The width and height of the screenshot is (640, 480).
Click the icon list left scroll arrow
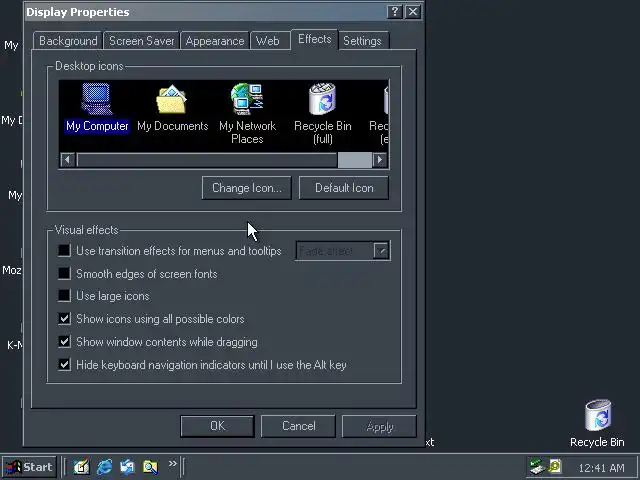[x=67, y=160]
